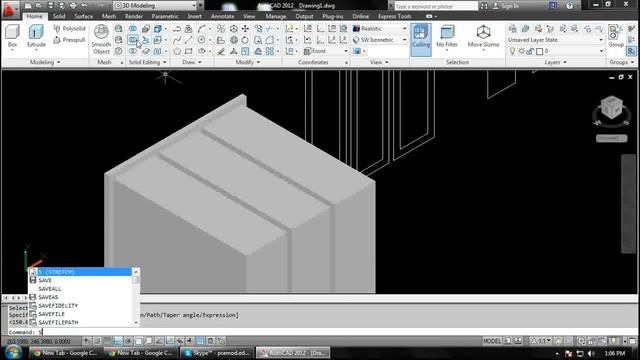The width and height of the screenshot is (640, 360).
Task: Expand the Modeling panel
Action: click(45, 62)
